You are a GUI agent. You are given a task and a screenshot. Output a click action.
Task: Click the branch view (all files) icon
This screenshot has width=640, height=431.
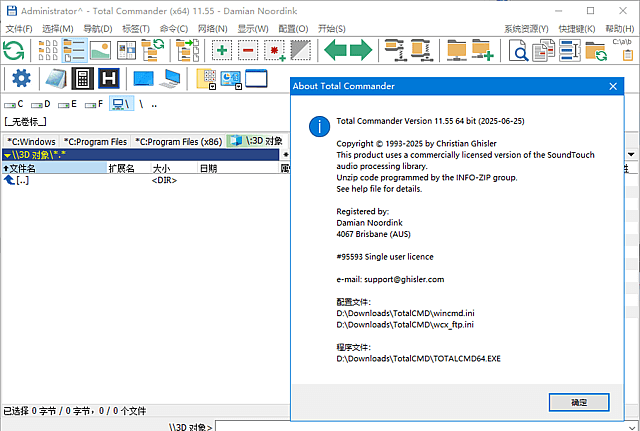tap(187, 51)
